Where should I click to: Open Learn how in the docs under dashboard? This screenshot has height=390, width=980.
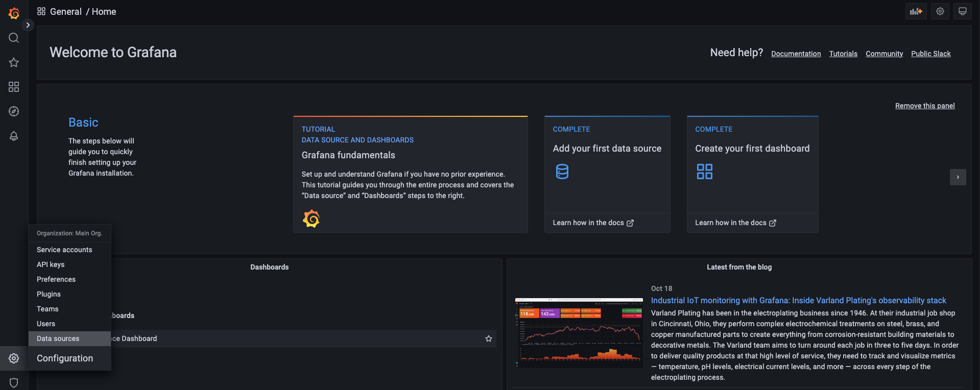[x=735, y=223]
